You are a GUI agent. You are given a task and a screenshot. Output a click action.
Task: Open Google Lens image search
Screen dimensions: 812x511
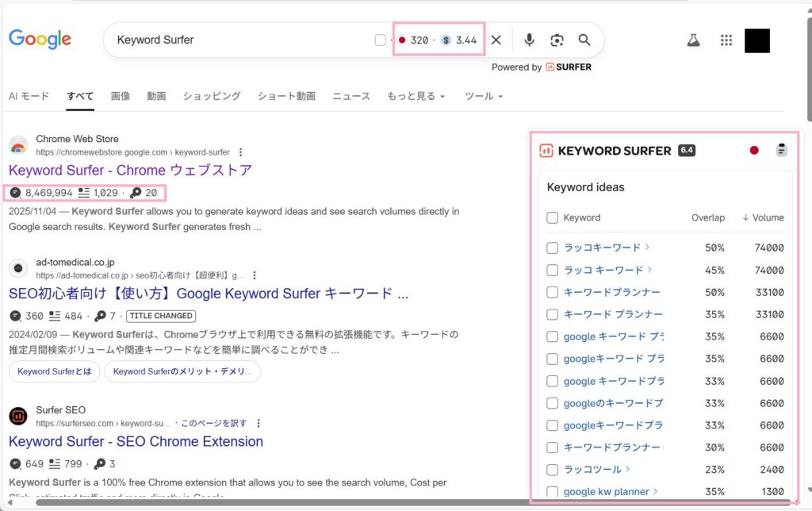pyautogui.click(x=557, y=40)
